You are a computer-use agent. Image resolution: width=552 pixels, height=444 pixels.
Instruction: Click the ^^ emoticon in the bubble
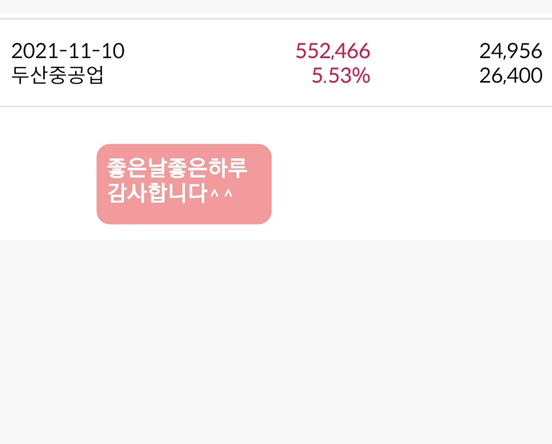pos(221,193)
